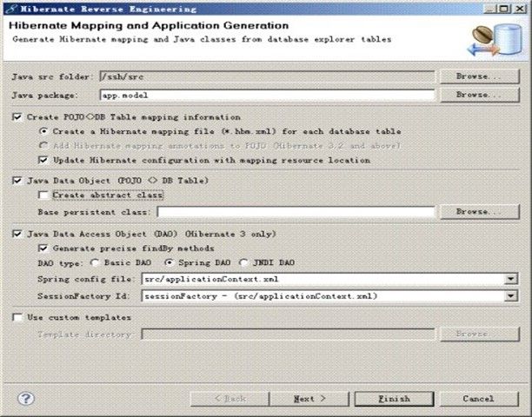Click the DAO type label
Image resolution: width=532 pixels, height=417 pixels.
60,263
